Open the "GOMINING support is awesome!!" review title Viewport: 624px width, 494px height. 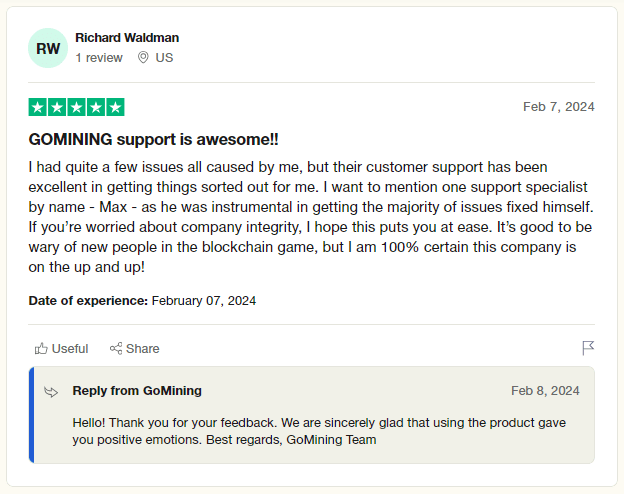[153, 139]
